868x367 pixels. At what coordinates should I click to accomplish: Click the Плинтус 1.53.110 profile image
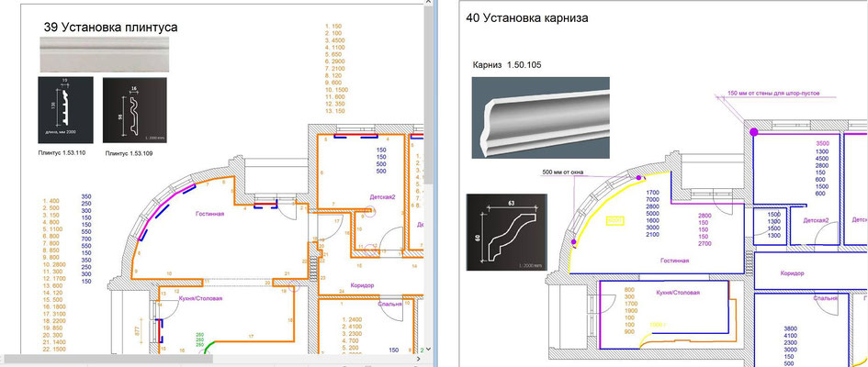66,111
